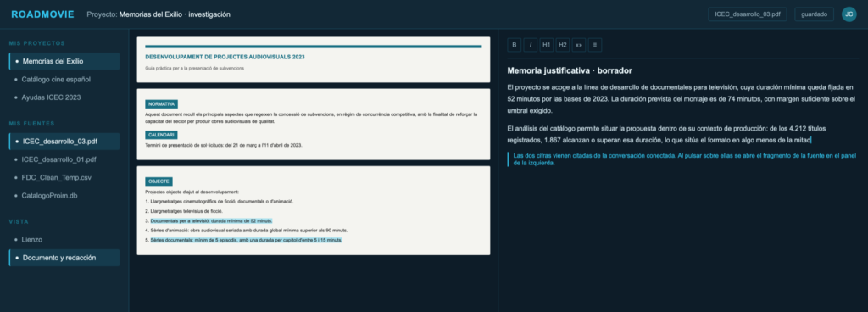Insert a list with the list button

click(x=595, y=45)
